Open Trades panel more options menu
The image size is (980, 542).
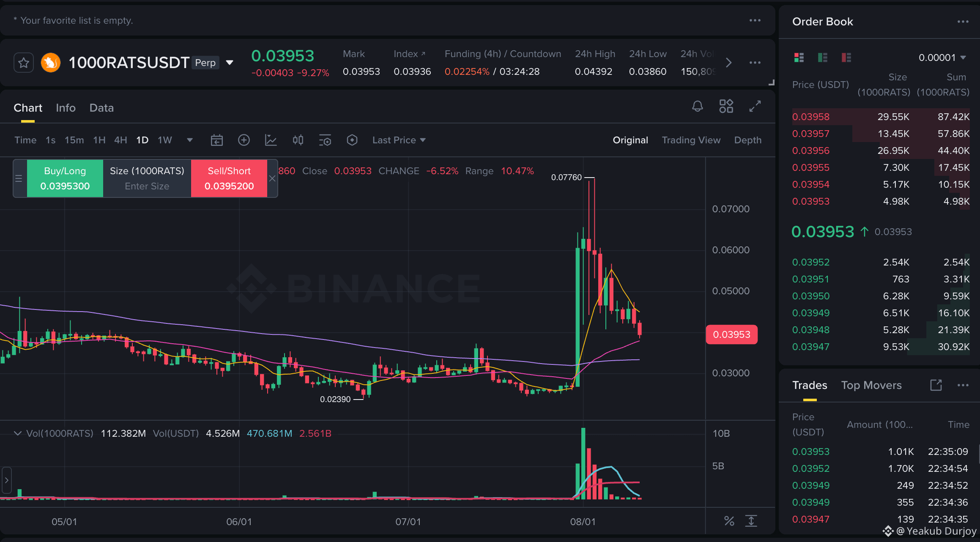point(963,385)
